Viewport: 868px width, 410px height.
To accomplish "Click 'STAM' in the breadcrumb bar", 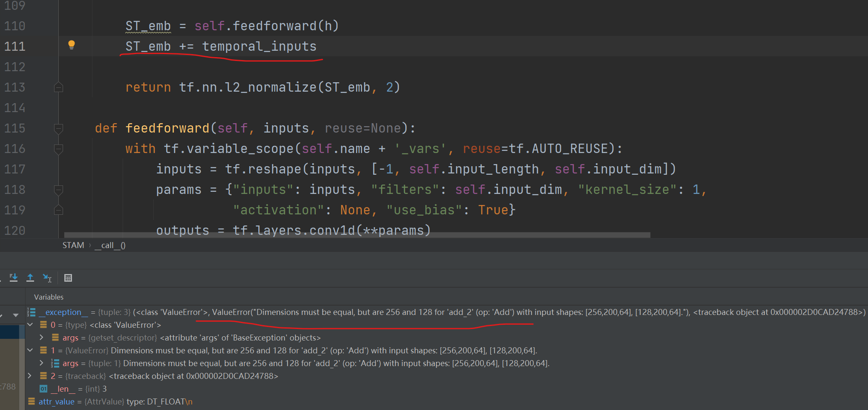I will click(x=73, y=245).
